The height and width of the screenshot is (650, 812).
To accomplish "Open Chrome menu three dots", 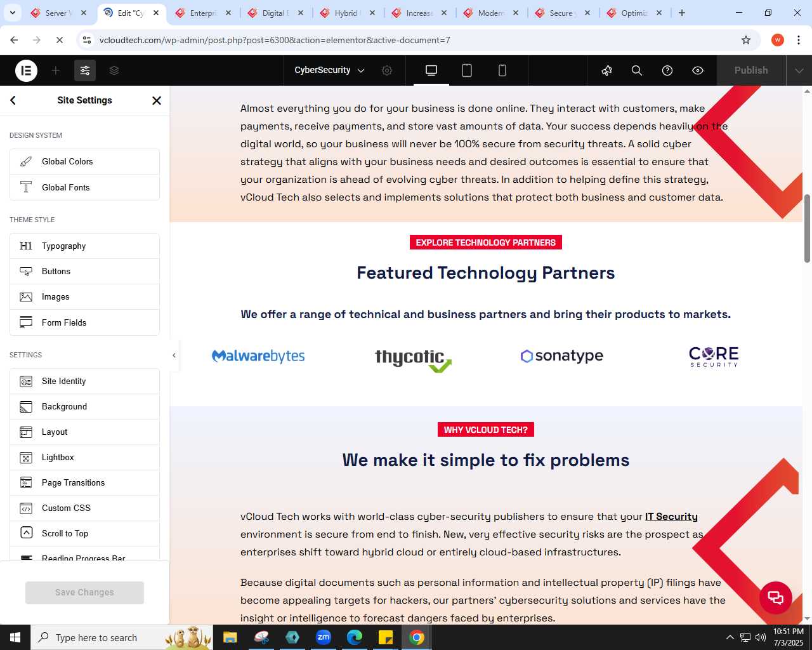I will 798,40.
